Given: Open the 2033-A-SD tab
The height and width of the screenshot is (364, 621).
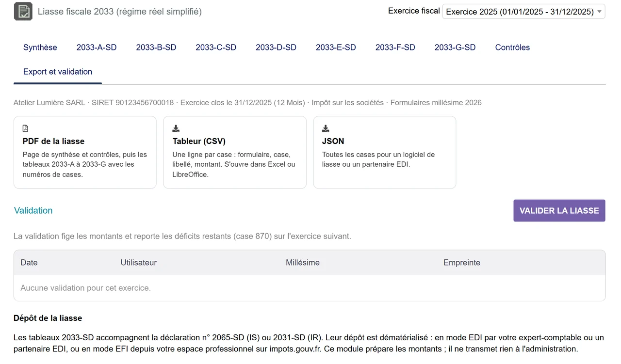Looking at the screenshot, I should [97, 47].
